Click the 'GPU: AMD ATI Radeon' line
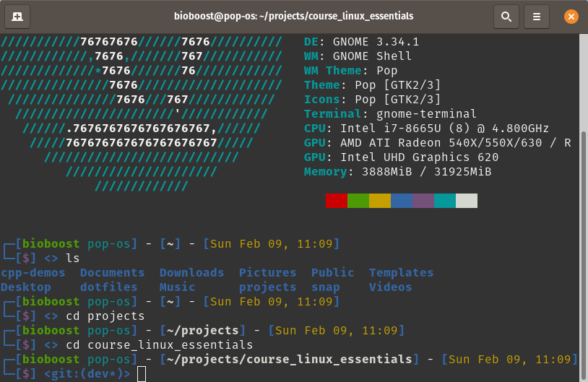The width and height of the screenshot is (588, 382). point(437,143)
